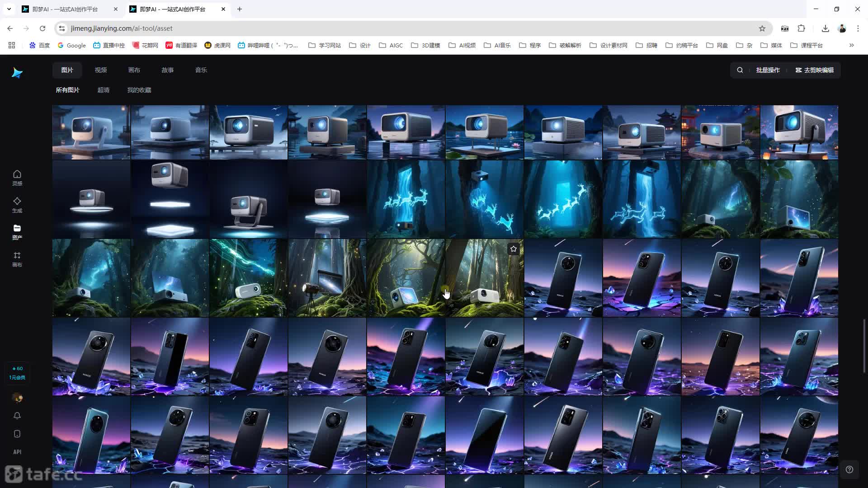Click the site info icon in the address bar
Screen dimensions: 868x488
tap(62, 28)
